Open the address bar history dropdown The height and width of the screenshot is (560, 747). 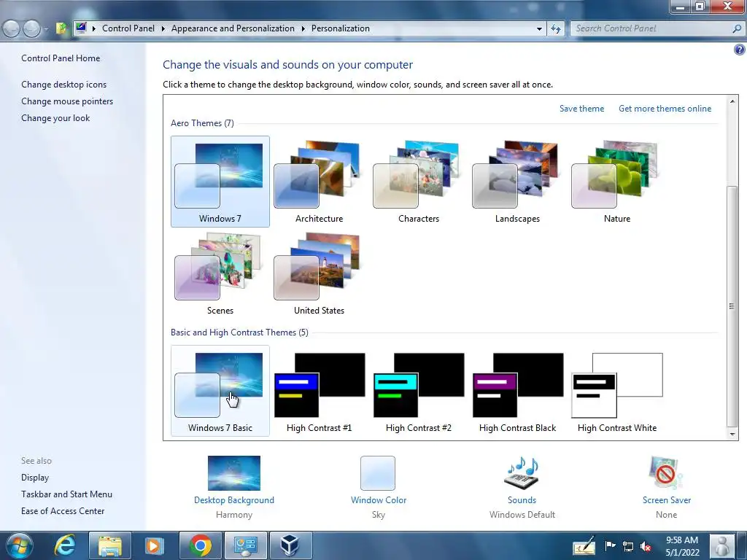click(539, 28)
